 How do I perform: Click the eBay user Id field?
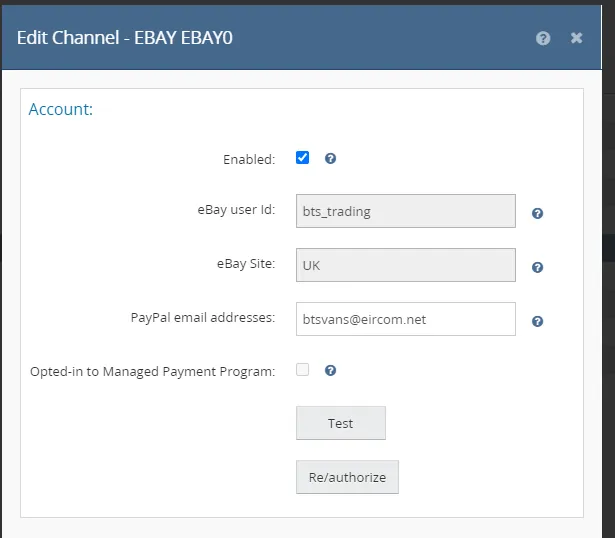[x=406, y=211]
